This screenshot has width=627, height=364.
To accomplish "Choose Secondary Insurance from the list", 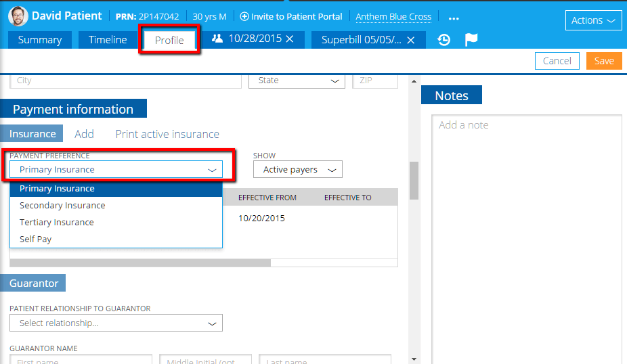I will click(x=62, y=206).
